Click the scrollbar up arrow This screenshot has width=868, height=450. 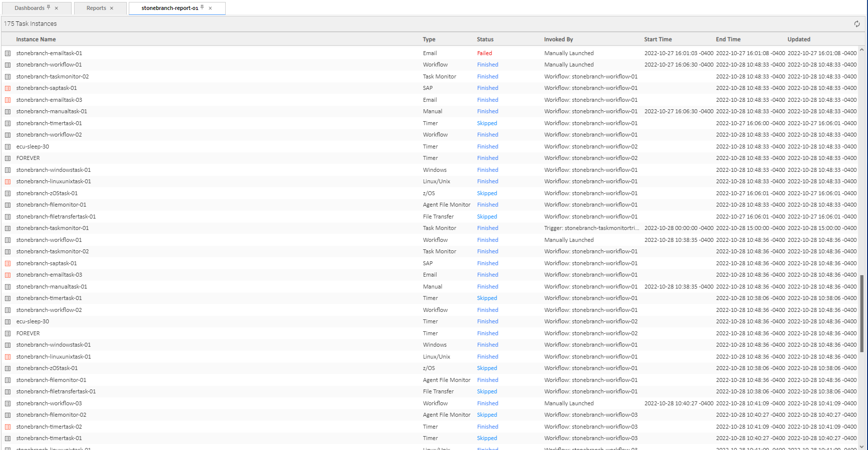[862, 50]
